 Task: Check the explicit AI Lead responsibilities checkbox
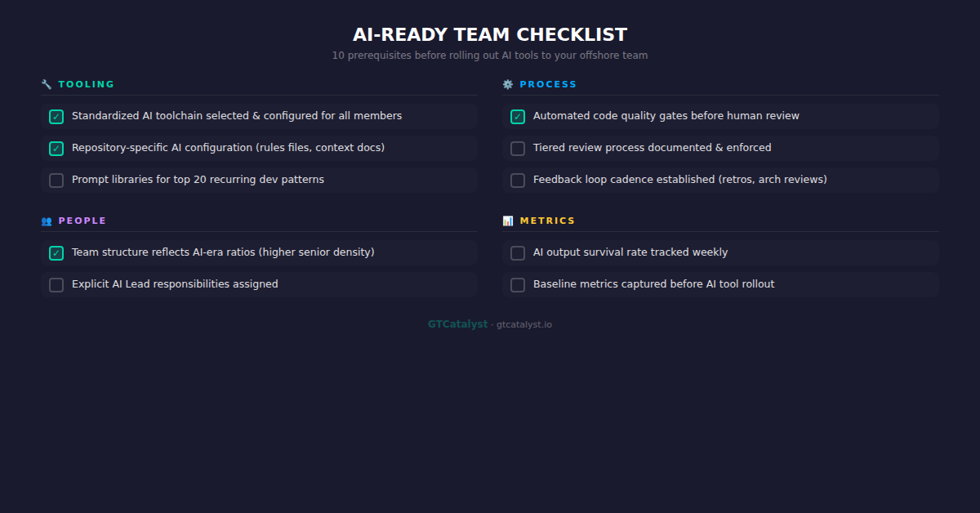[56, 284]
